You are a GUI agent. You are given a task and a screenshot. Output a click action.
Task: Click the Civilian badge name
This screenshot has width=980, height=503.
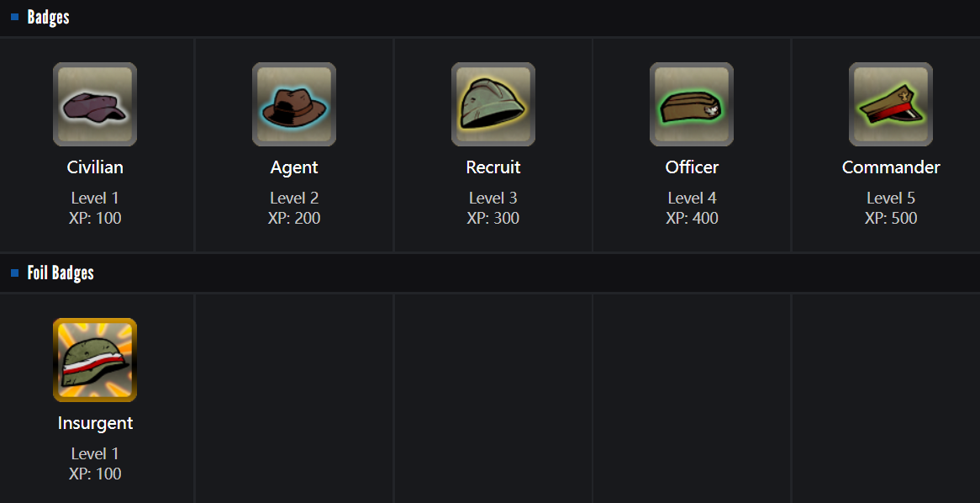pos(95,167)
